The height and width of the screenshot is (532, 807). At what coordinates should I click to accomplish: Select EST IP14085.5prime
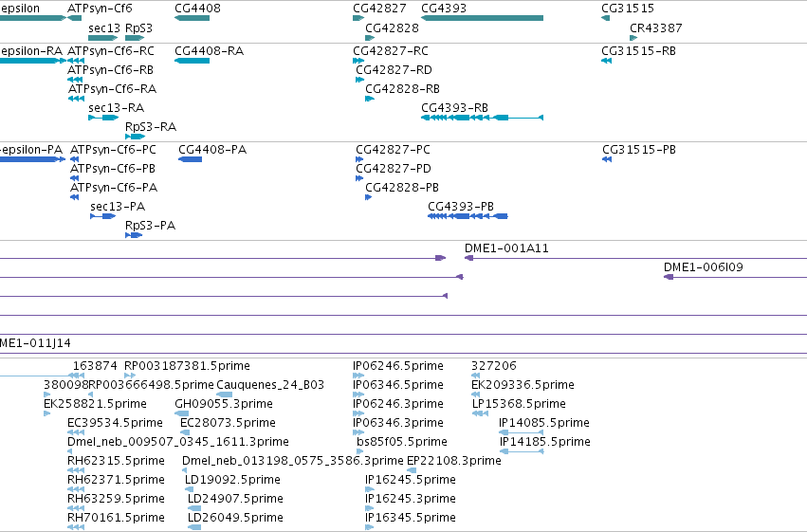click(544, 423)
